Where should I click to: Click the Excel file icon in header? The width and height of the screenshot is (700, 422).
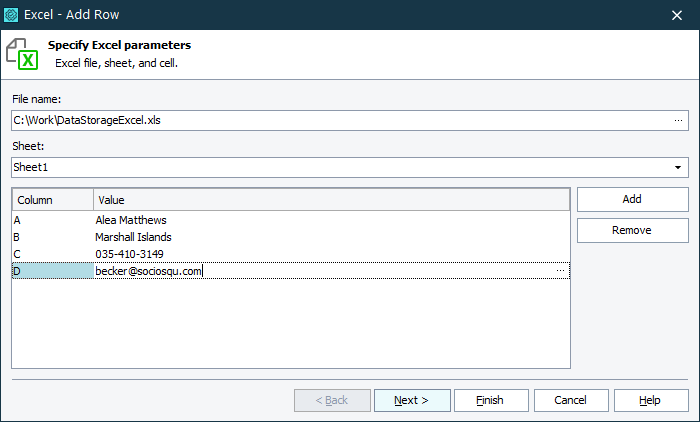click(x=22, y=54)
